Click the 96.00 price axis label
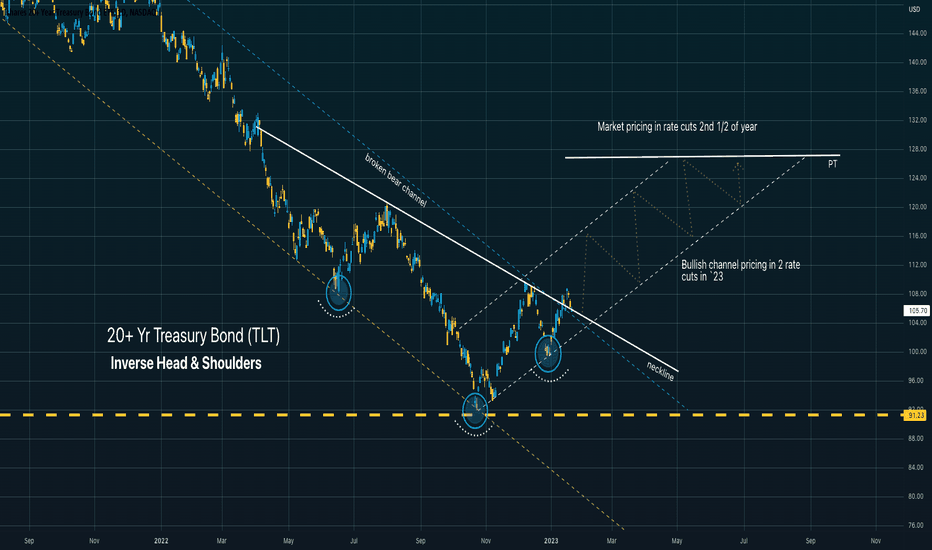 [x=917, y=381]
